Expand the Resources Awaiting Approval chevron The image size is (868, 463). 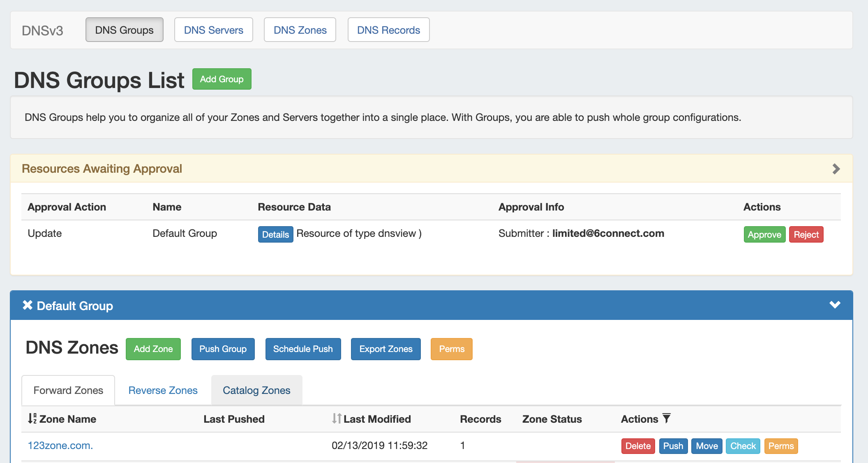coord(836,169)
